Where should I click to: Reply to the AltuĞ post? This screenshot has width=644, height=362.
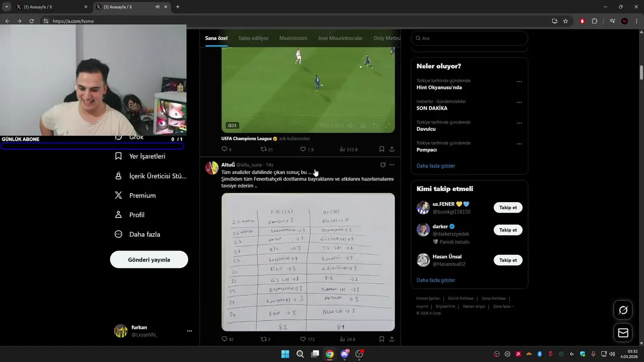(x=227, y=339)
